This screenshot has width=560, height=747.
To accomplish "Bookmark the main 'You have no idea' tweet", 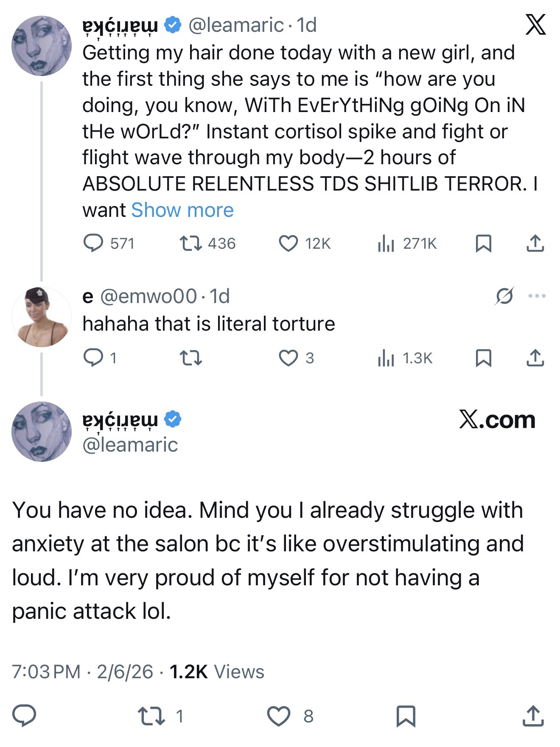I will click(x=406, y=716).
